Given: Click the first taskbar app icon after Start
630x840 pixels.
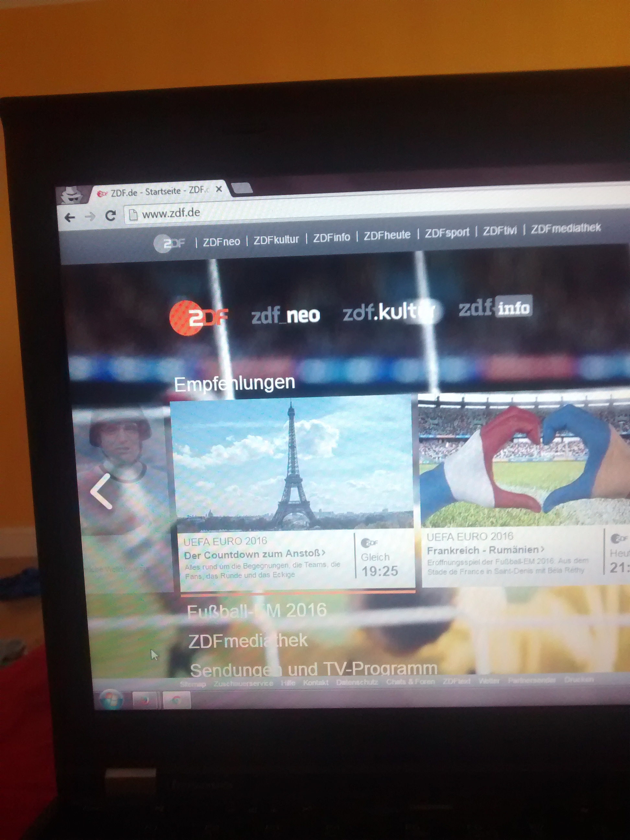Looking at the screenshot, I should click(x=145, y=700).
